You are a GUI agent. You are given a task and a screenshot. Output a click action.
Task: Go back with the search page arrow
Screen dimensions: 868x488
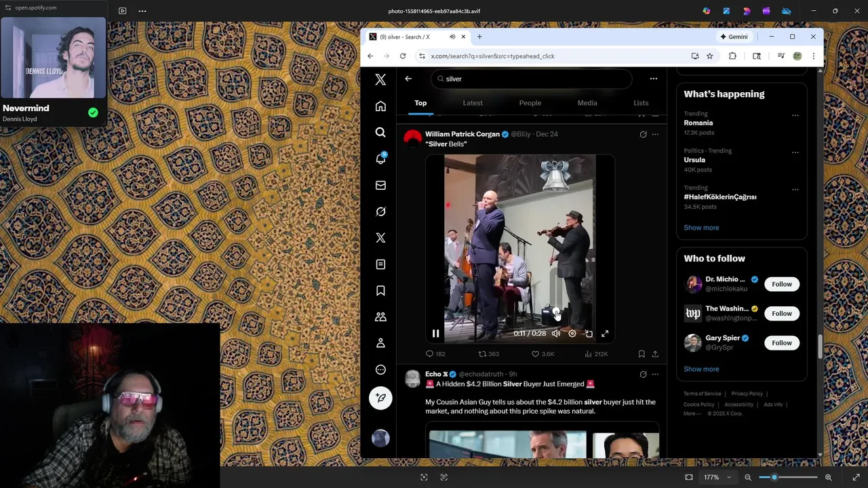pyautogui.click(x=408, y=79)
